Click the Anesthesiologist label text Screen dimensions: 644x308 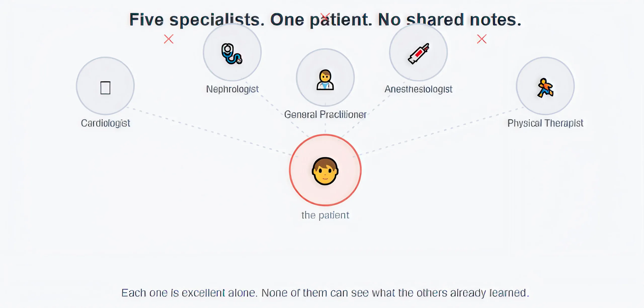point(418,89)
